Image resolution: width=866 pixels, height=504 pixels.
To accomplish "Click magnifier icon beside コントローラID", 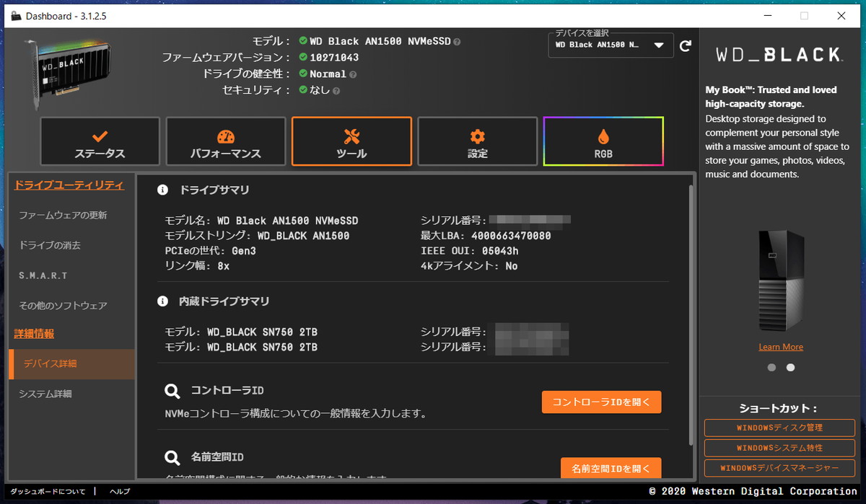I will coord(172,392).
